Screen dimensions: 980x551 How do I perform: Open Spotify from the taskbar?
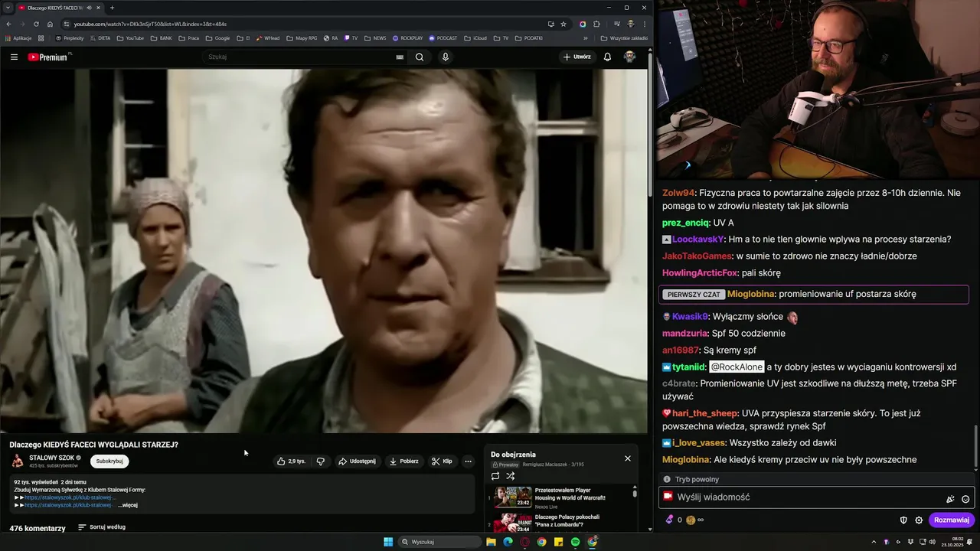[575, 542]
